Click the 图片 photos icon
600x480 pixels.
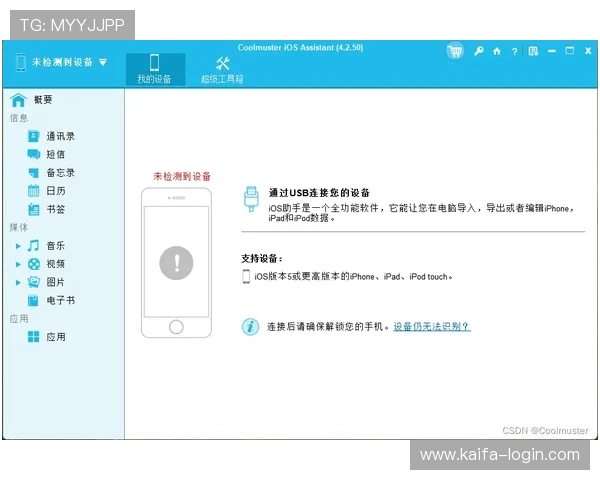pyautogui.click(x=34, y=282)
